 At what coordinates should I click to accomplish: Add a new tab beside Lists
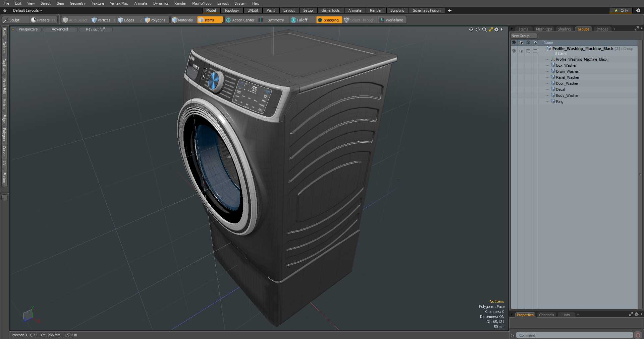coord(578,315)
